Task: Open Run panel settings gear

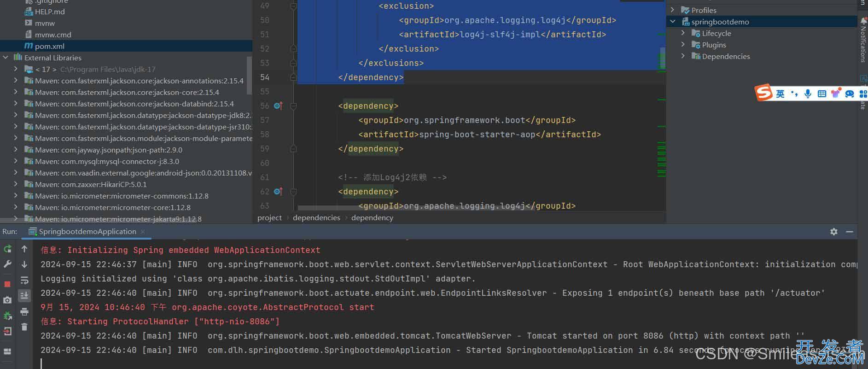Action: coord(834,232)
